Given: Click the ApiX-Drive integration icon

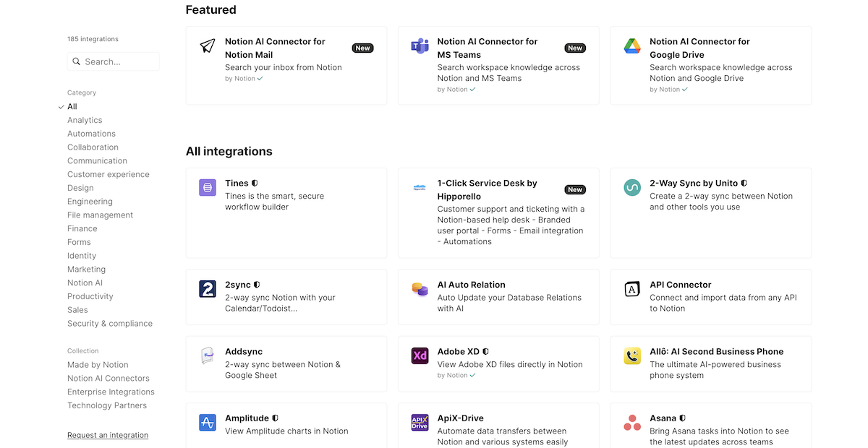Looking at the screenshot, I should pos(420,422).
